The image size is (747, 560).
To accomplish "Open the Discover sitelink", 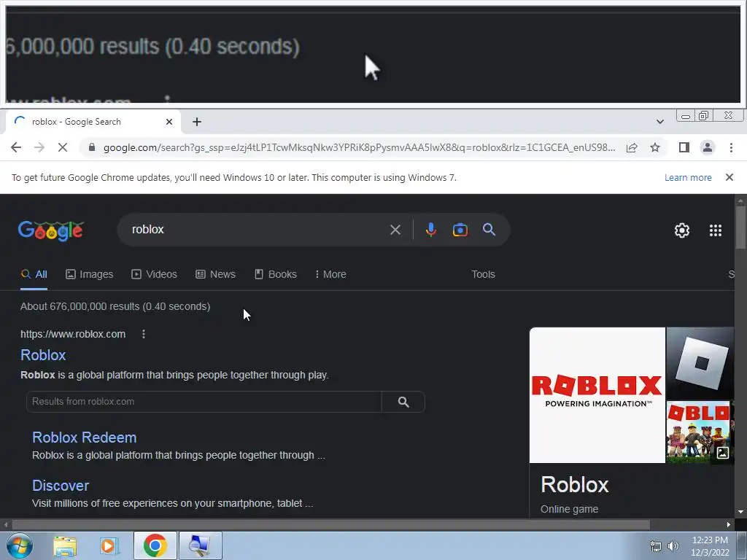I will pyautogui.click(x=61, y=486).
